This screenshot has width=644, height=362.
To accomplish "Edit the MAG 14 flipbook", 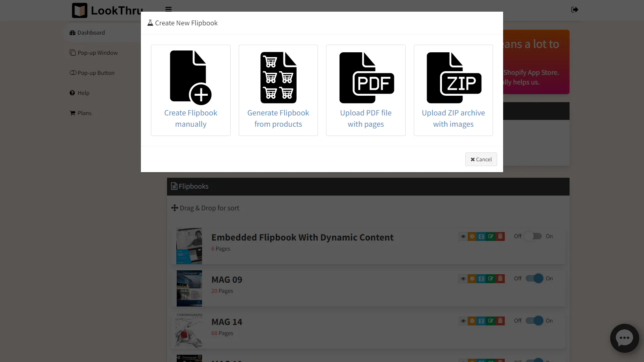I will [491, 321].
